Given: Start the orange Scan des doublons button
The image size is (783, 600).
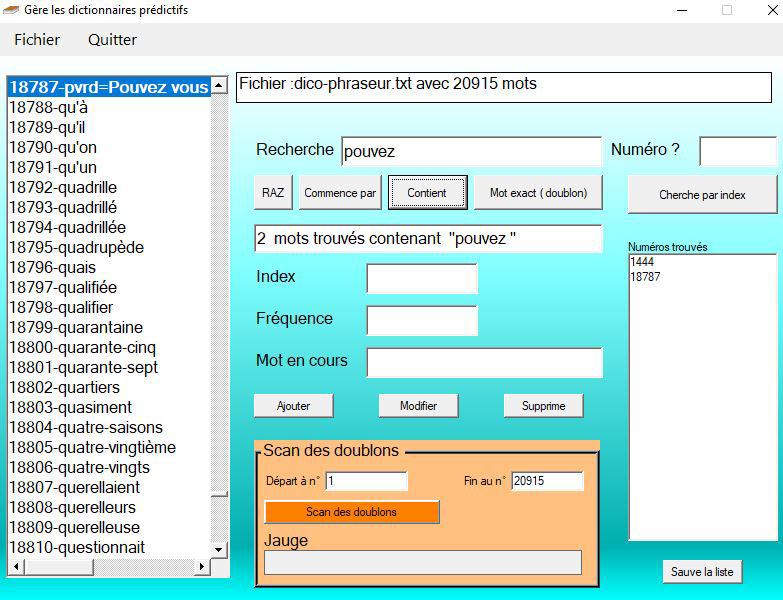Looking at the screenshot, I should [x=351, y=512].
